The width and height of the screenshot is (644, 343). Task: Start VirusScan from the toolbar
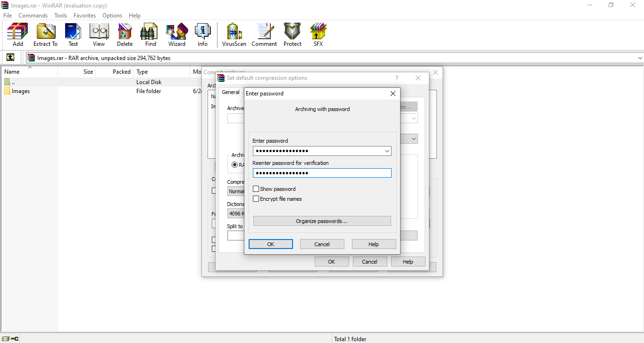(x=234, y=35)
